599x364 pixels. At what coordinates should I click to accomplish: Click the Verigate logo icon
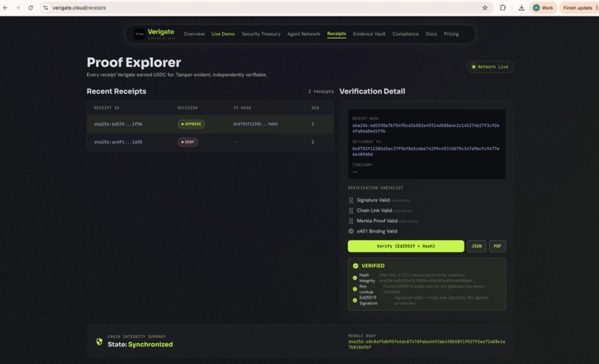point(140,34)
